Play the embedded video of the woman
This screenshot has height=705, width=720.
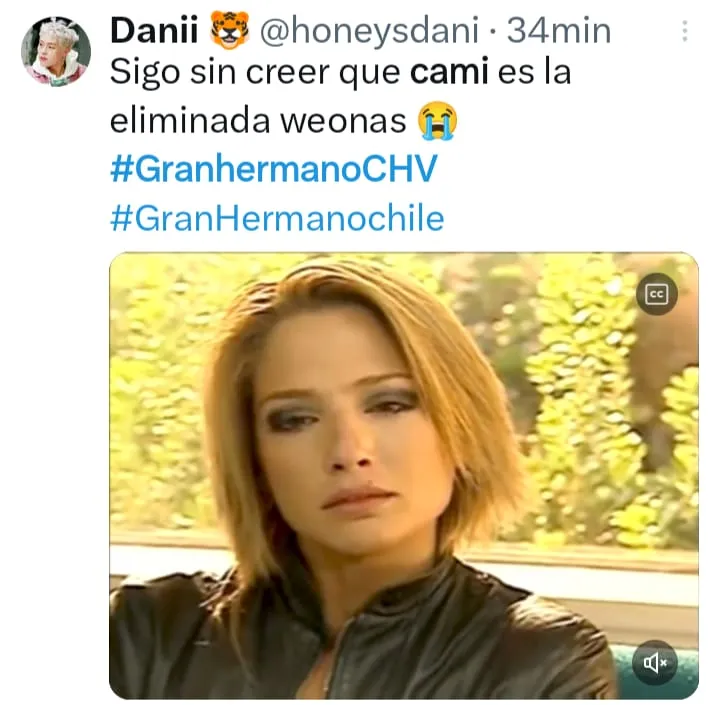tap(404, 475)
